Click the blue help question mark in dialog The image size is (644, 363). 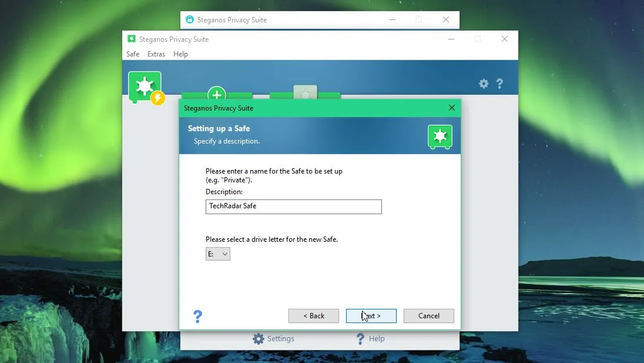pos(197,316)
